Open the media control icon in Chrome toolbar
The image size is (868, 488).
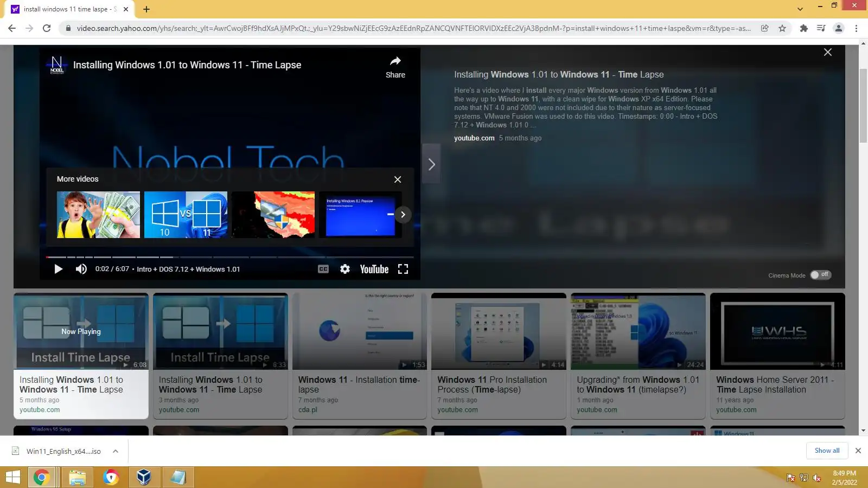click(x=821, y=28)
